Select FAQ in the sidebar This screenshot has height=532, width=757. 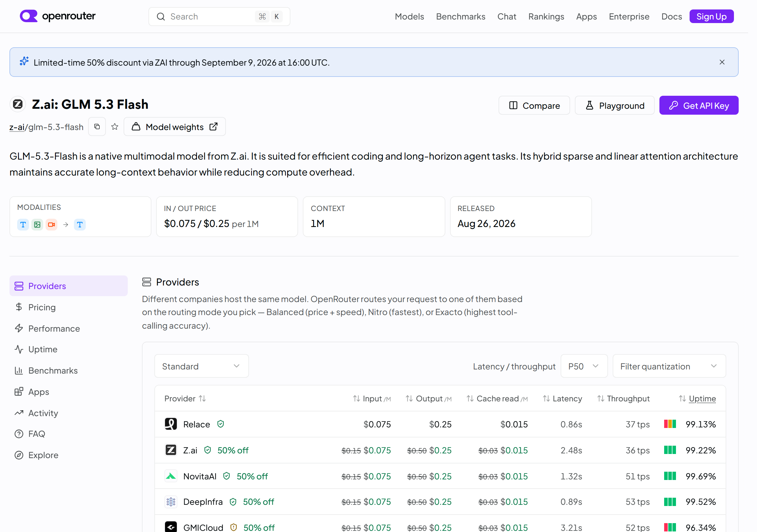click(69, 434)
